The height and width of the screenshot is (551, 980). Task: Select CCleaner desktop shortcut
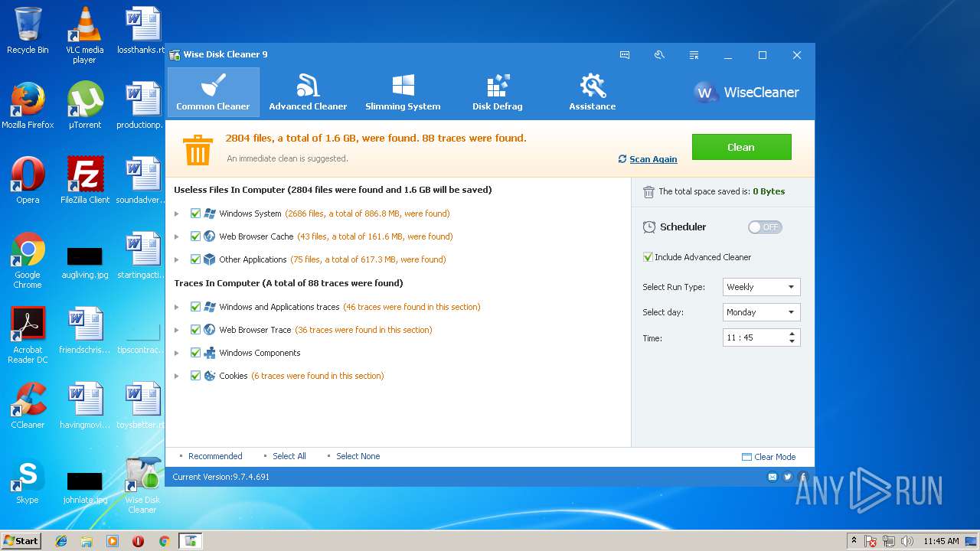coord(28,406)
